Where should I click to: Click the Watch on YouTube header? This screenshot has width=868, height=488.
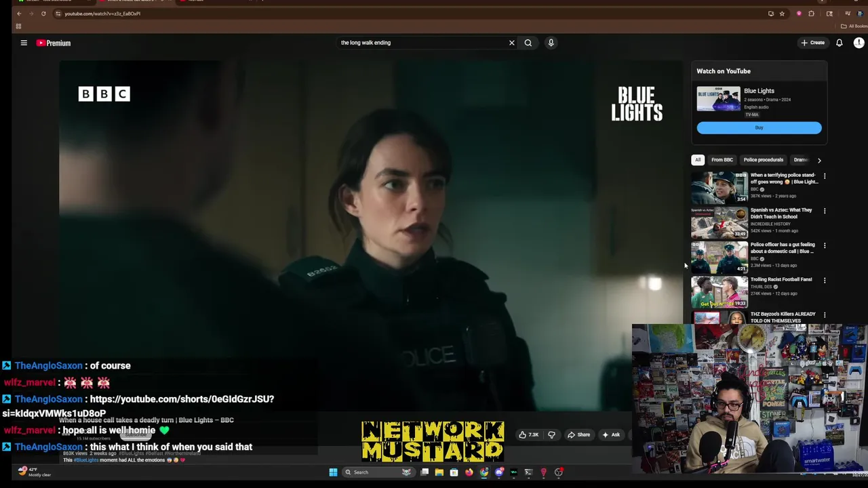[724, 71]
